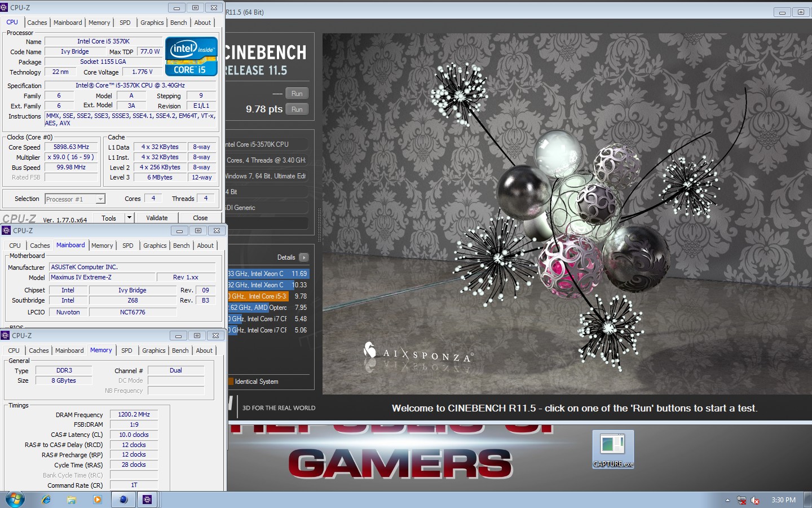Select Core i7 5.48 ranking row

(268, 319)
